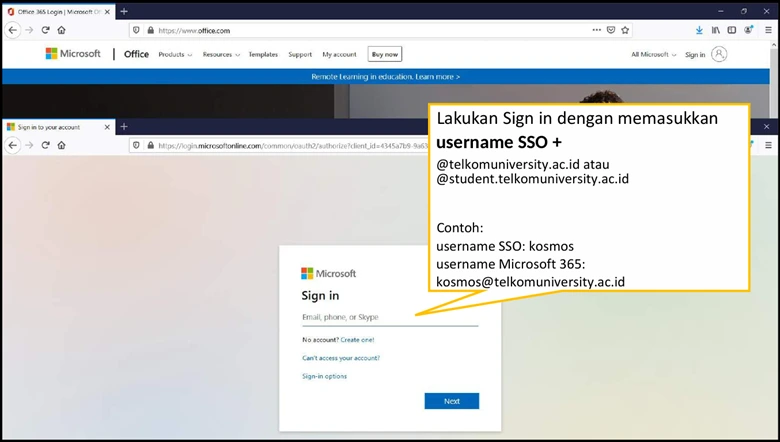Click Can't access your account link
Screen dimensions: 780x442
pos(341,358)
